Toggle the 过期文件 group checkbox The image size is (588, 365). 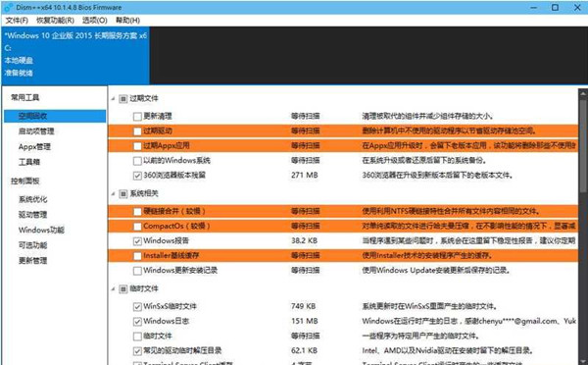tap(123, 99)
